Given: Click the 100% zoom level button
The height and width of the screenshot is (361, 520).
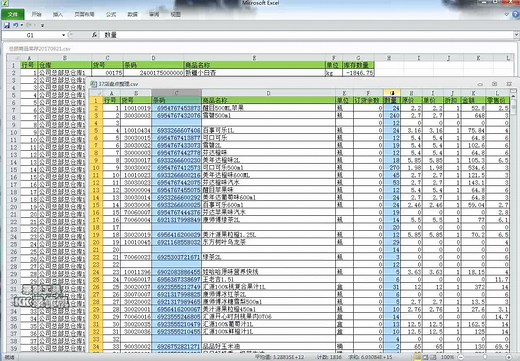Looking at the screenshot, I should pyautogui.click(x=447, y=357).
